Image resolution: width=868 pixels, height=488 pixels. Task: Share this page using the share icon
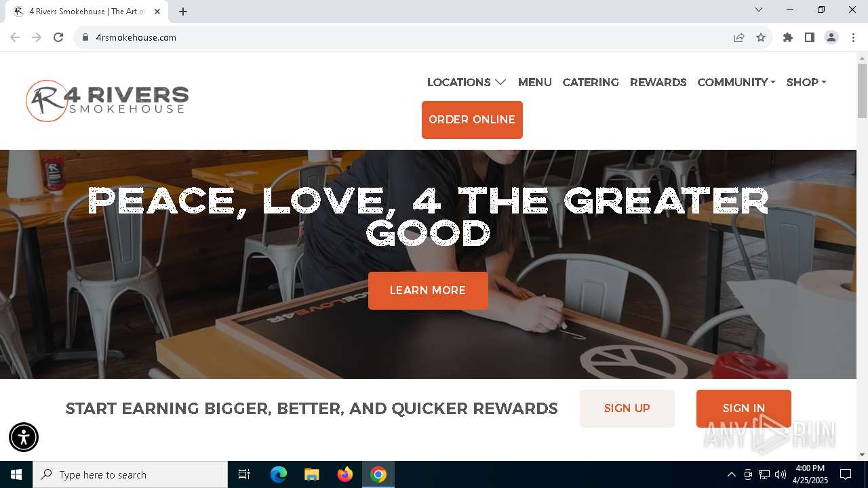click(739, 37)
